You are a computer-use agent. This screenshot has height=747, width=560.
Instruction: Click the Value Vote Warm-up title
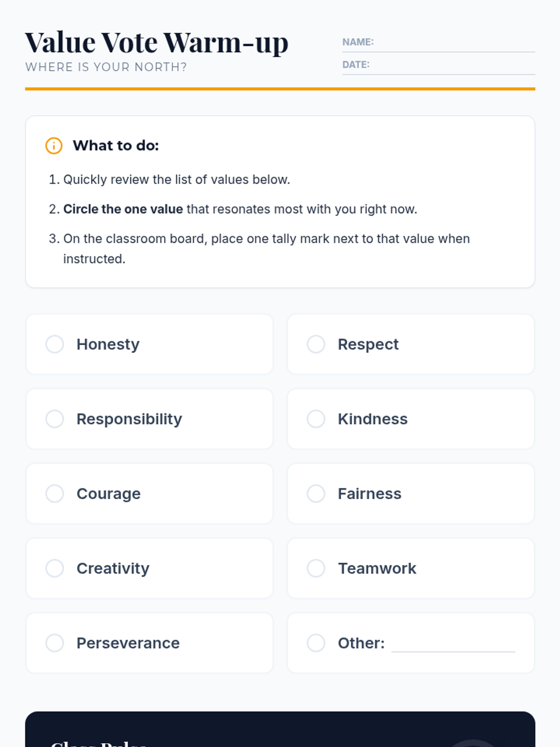click(x=156, y=43)
